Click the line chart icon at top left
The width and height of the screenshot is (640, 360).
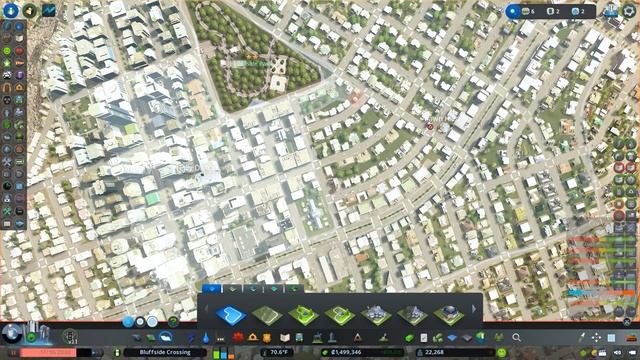tap(49, 10)
